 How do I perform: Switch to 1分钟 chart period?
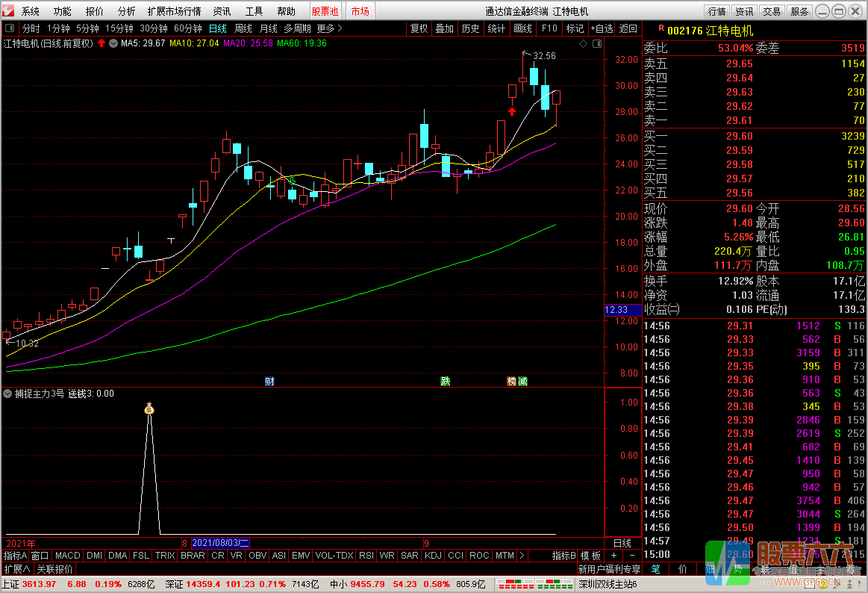tap(58, 28)
